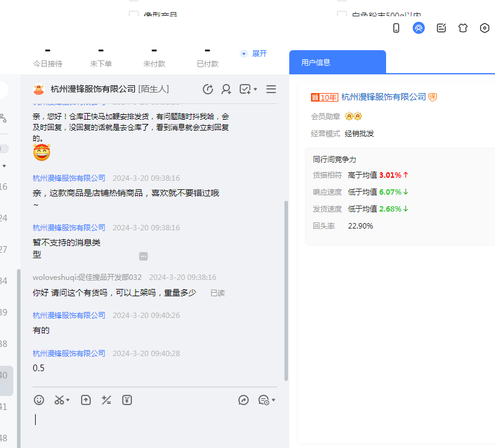Open the T-shirt skin icon
Viewport: 495px width, 448px height.
tap(463, 28)
